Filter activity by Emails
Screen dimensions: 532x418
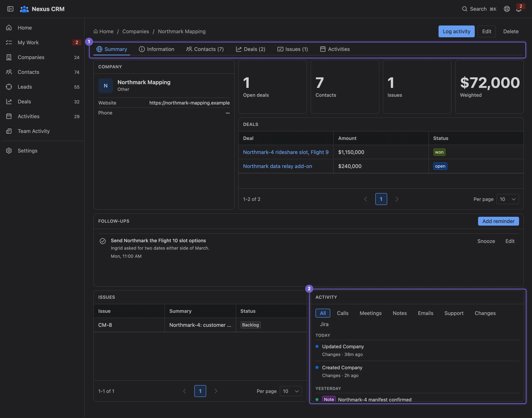pyautogui.click(x=425, y=313)
